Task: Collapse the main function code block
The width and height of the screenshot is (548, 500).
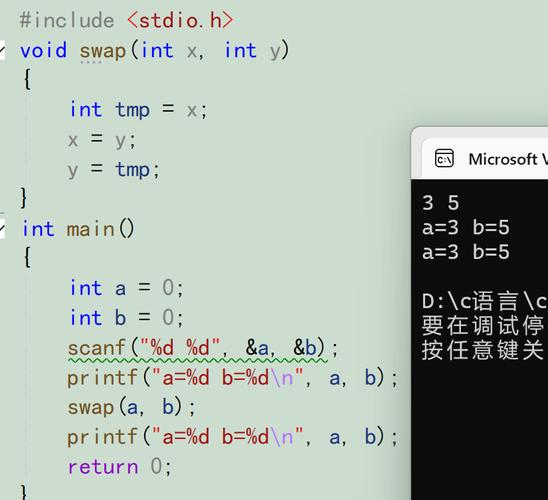Action: (x=2, y=229)
